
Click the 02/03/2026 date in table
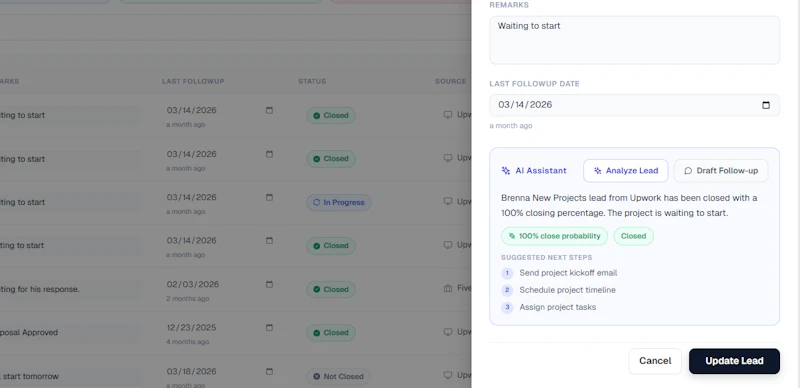click(x=192, y=284)
